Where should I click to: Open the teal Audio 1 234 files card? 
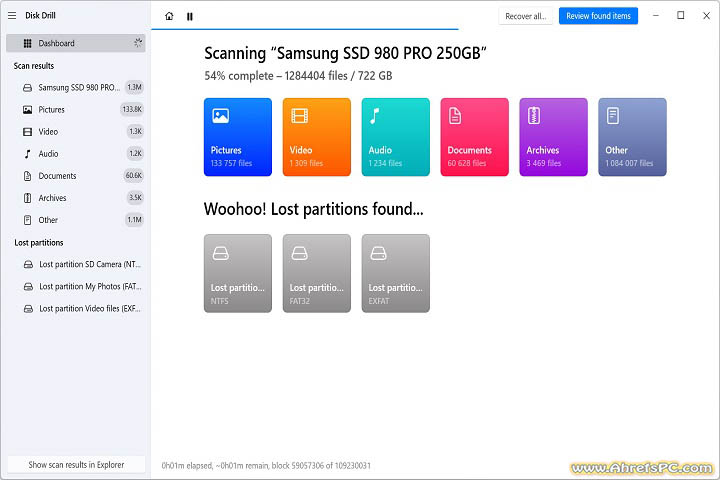point(396,137)
